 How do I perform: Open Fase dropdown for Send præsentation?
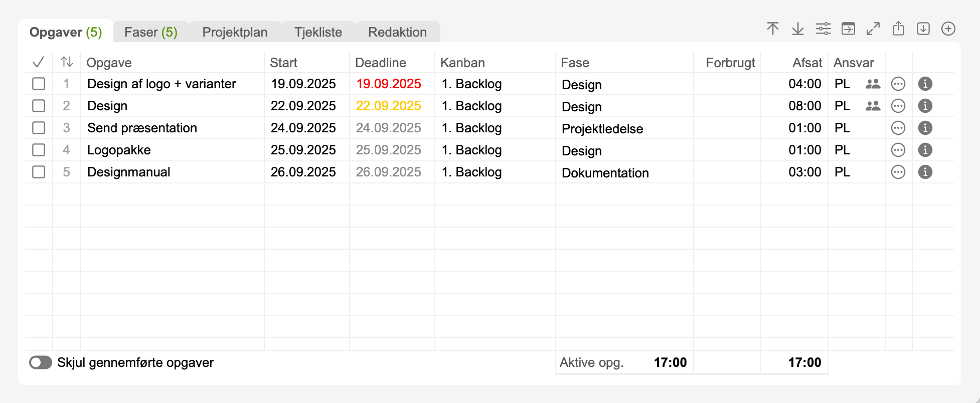(623, 128)
